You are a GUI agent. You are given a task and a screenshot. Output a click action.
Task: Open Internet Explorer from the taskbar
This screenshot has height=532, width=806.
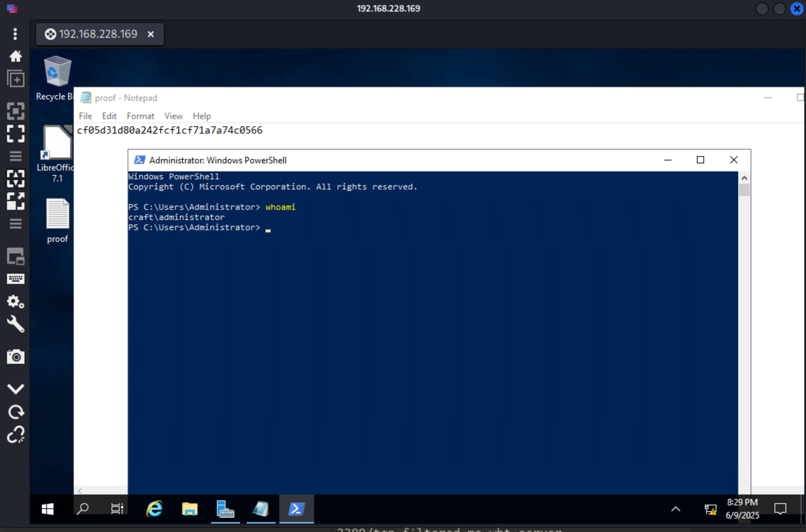click(154, 509)
